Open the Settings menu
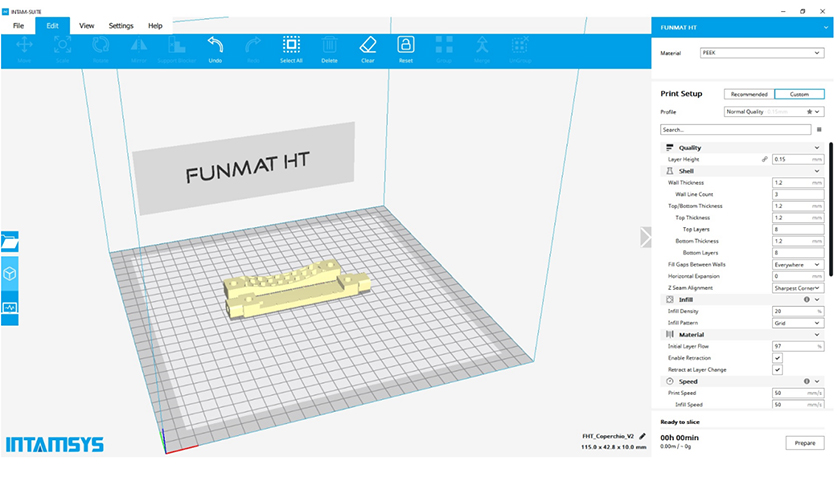 [x=121, y=25]
